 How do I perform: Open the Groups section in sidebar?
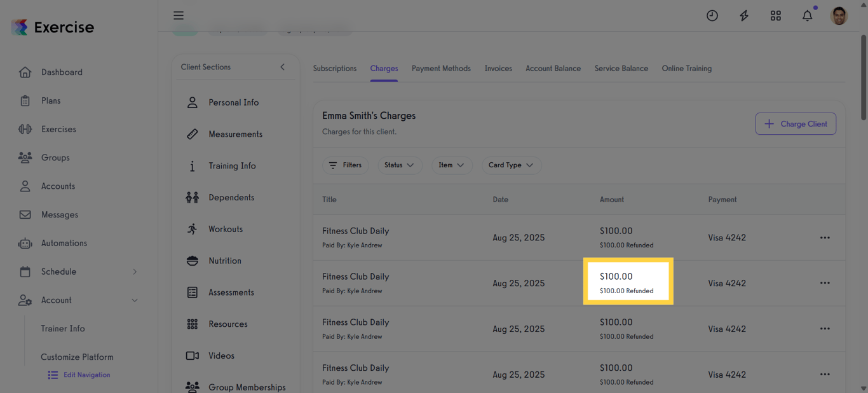coord(55,157)
